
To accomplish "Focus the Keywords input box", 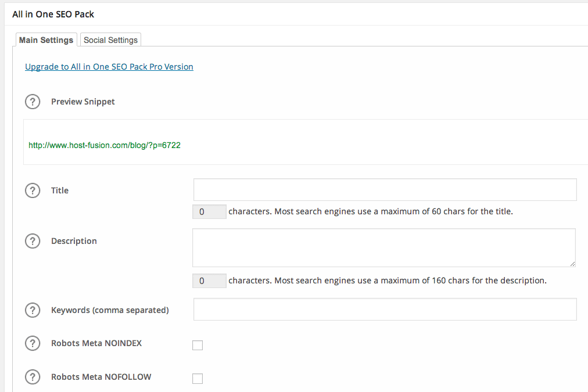I will point(385,310).
